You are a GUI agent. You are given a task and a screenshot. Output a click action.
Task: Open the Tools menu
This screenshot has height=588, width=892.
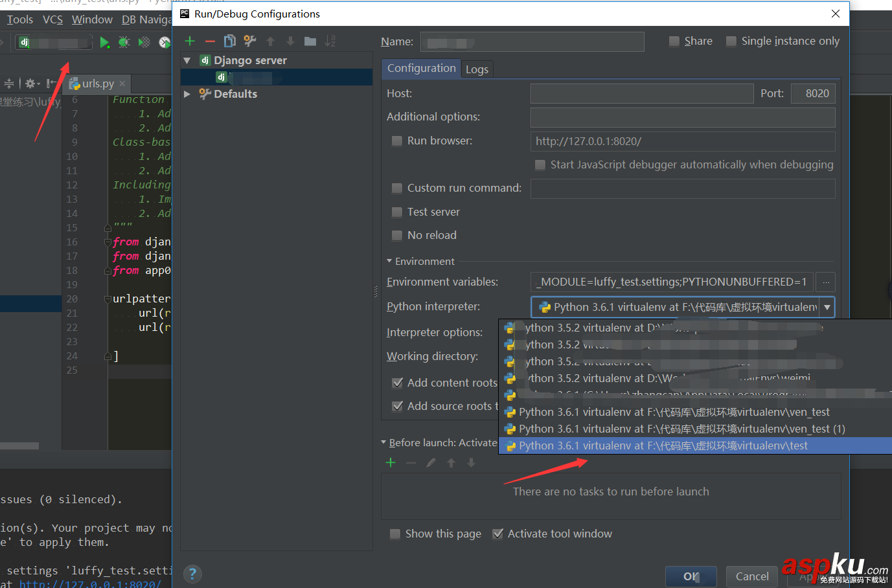(19, 19)
